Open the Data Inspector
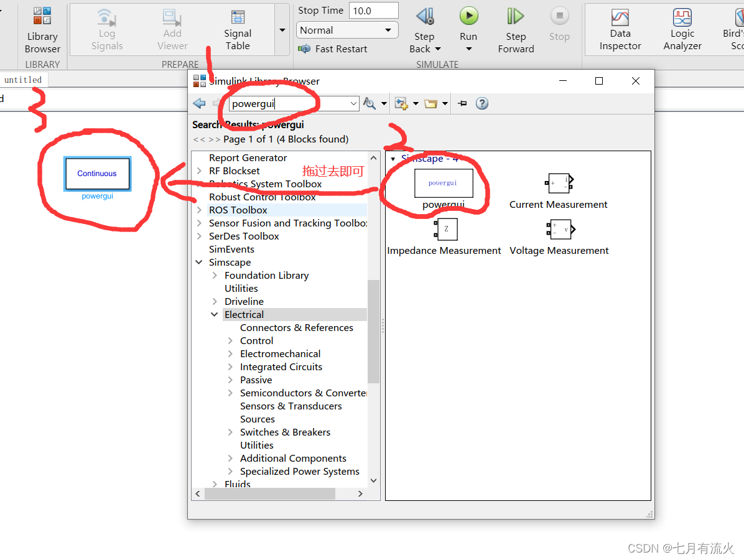The height and width of the screenshot is (560, 744). pyautogui.click(x=620, y=29)
